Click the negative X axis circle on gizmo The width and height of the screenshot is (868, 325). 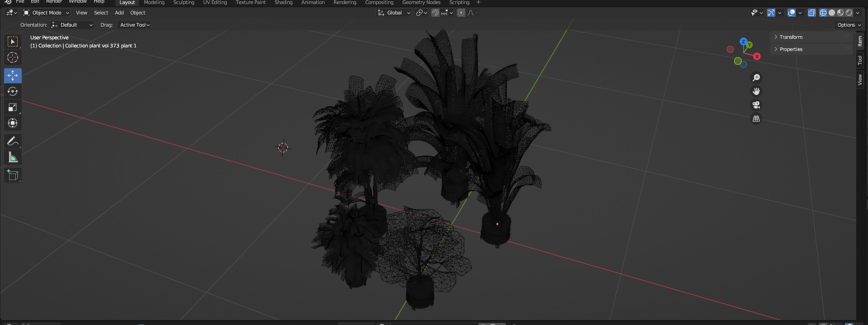click(730, 49)
